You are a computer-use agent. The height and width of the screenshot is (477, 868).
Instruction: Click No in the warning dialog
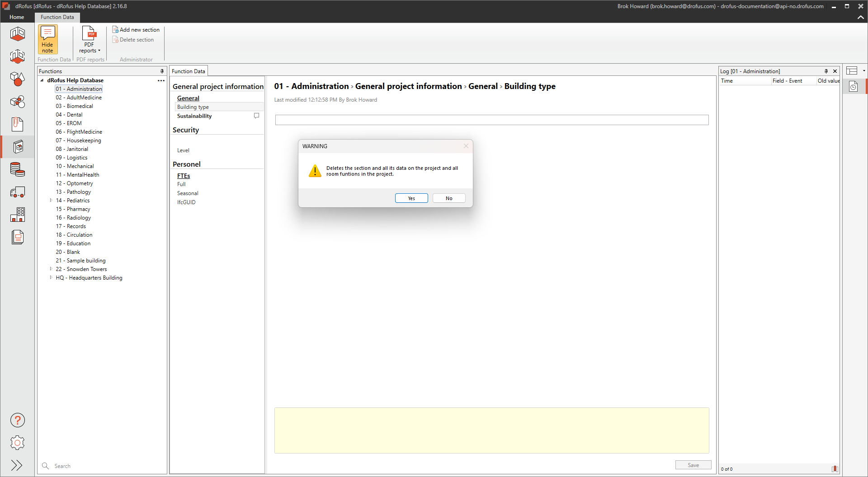[x=448, y=198]
